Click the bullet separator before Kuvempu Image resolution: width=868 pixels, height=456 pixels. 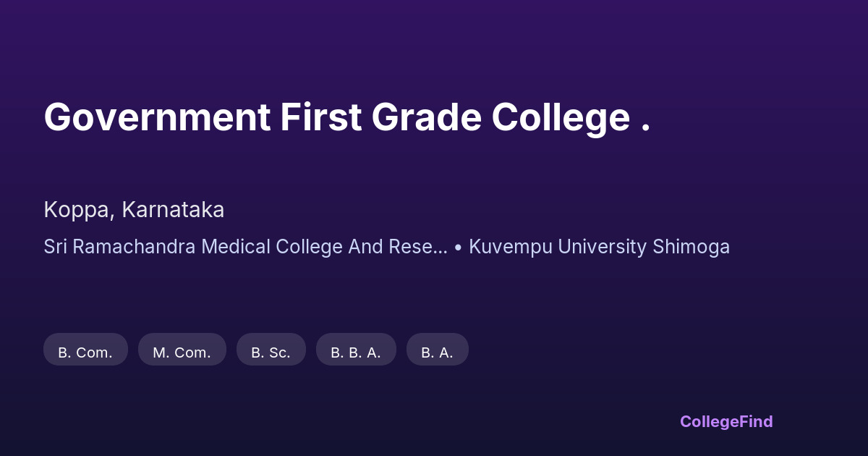click(x=458, y=247)
